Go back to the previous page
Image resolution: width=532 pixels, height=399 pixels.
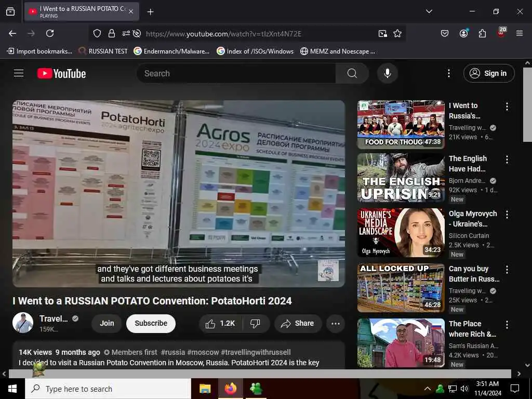[12, 33]
